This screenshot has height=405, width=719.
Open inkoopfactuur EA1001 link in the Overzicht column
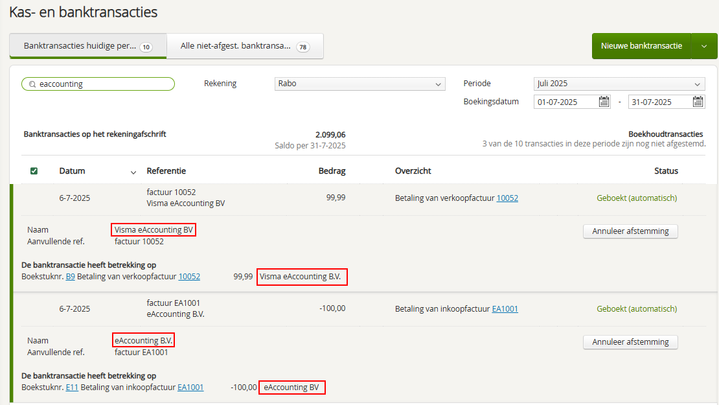[x=505, y=309]
